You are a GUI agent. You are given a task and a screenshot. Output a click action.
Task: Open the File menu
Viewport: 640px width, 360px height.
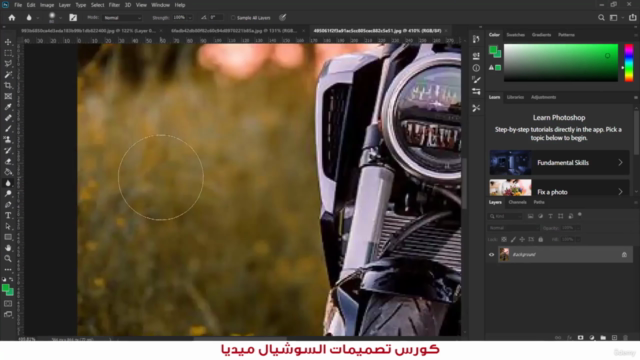point(18,5)
